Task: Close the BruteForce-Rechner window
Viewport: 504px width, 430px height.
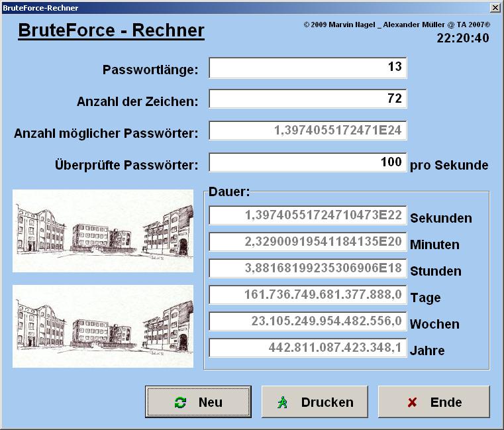Action: click(x=495, y=7)
